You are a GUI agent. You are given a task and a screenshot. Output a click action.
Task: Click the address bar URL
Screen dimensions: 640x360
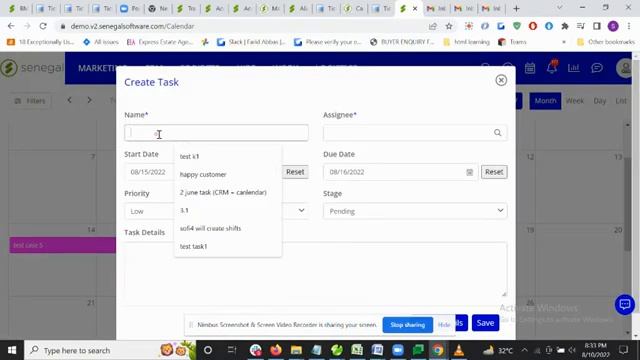pyautogui.click(x=132, y=26)
